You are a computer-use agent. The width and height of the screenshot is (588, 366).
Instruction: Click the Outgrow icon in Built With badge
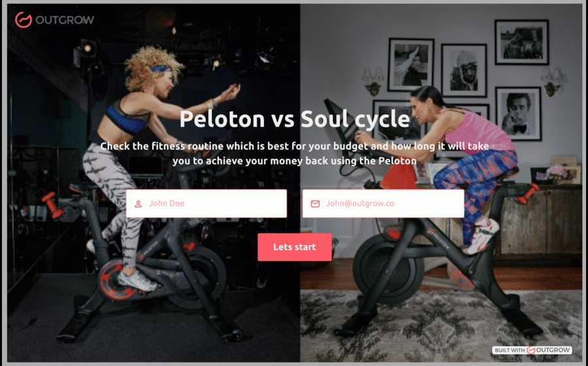[x=531, y=350]
